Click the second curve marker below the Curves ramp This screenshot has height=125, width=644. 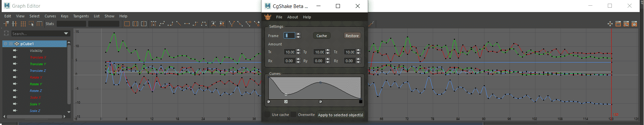coord(286,102)
